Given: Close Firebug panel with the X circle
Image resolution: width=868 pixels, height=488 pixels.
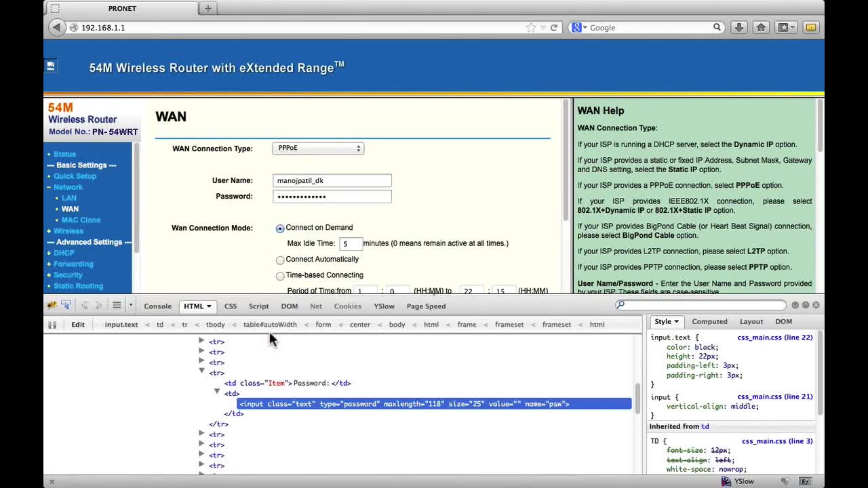Looking at the screenshot, I should pyautogui.click(x=816, y=305).
